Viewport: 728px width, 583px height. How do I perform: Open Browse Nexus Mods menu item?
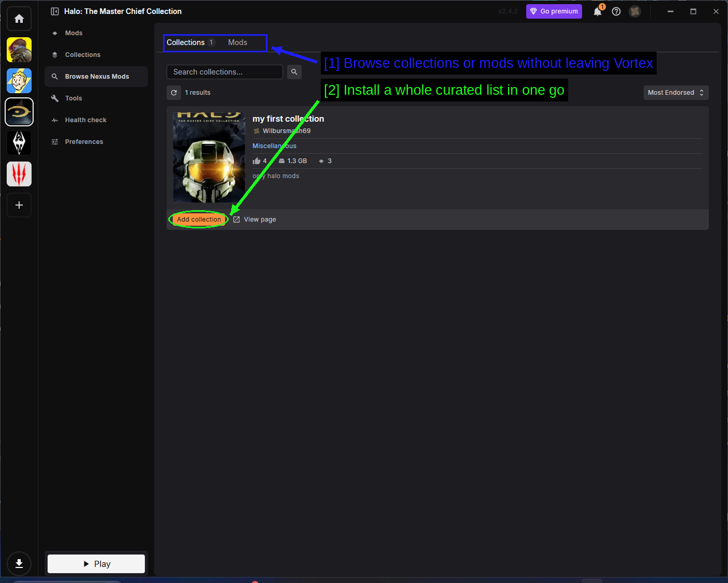pos(96,77)
